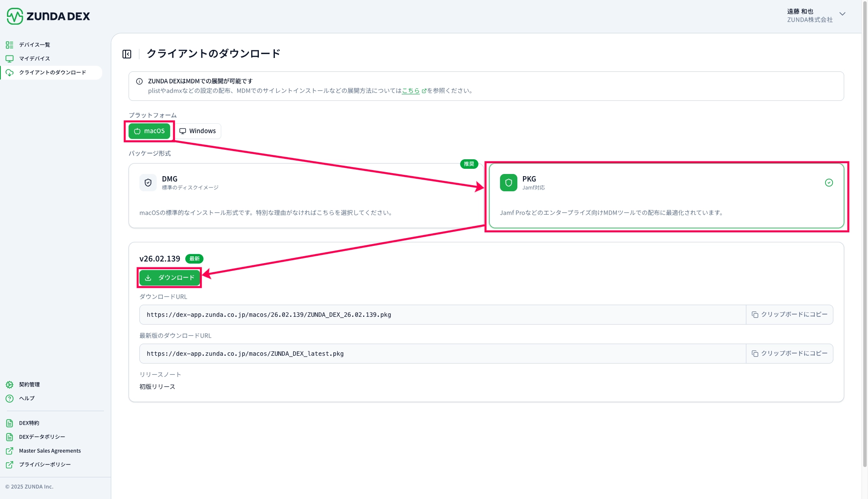Click the Master Sales Agreements external link icon
This screenshot has height=499, width=868.
click(10, 451)
